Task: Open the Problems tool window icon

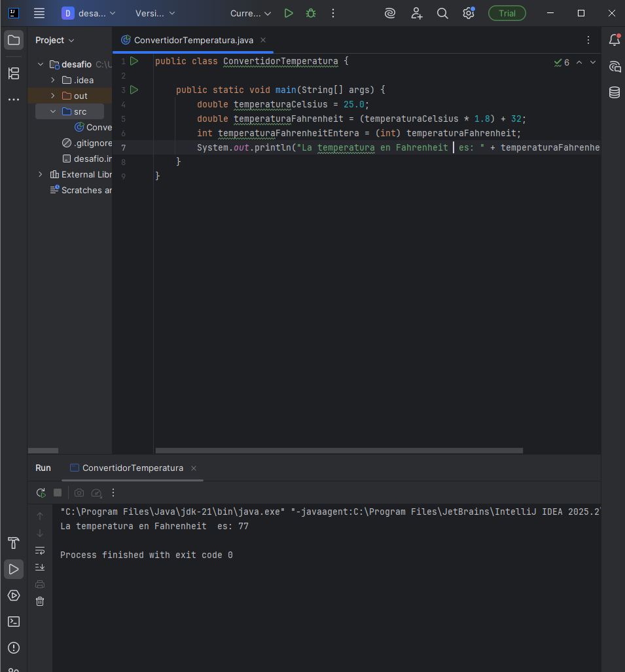Action: [x=14, y=648]
